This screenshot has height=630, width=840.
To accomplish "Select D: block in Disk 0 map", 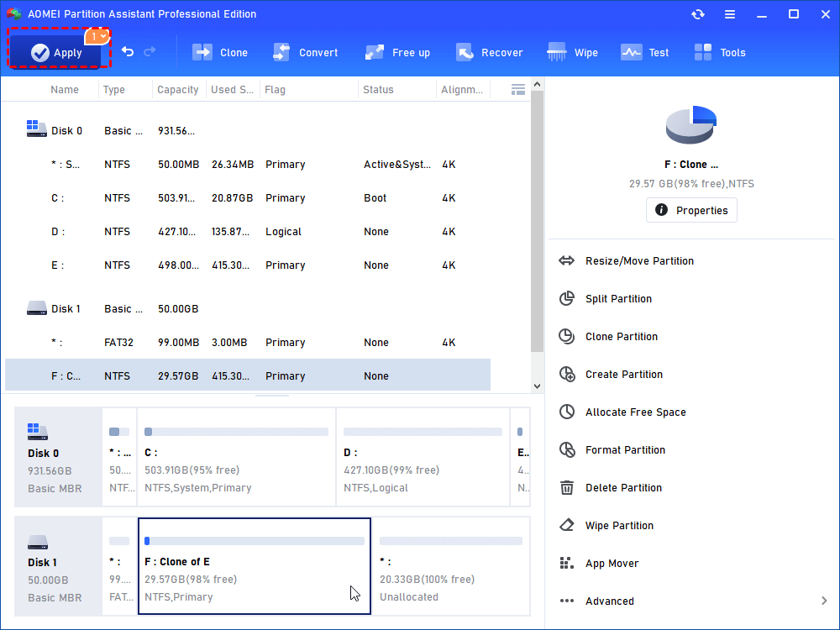I will pyautogui.click(x=423, y=457).
